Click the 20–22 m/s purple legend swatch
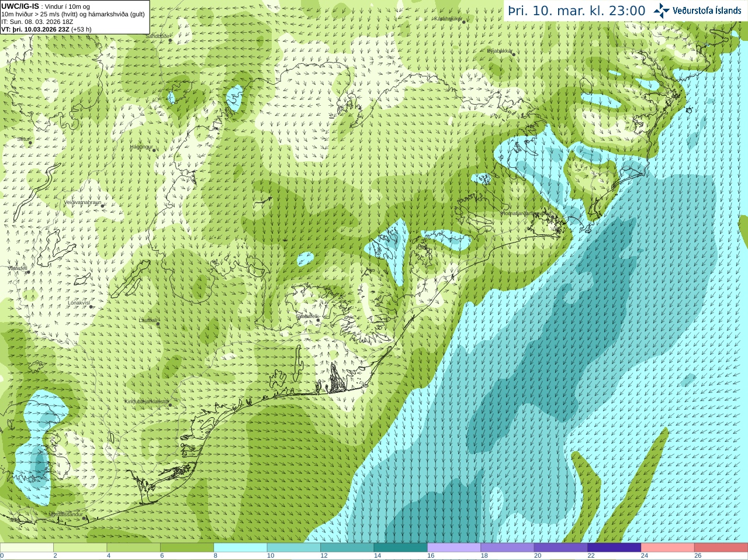748x560 pixels. coord(561,548)
